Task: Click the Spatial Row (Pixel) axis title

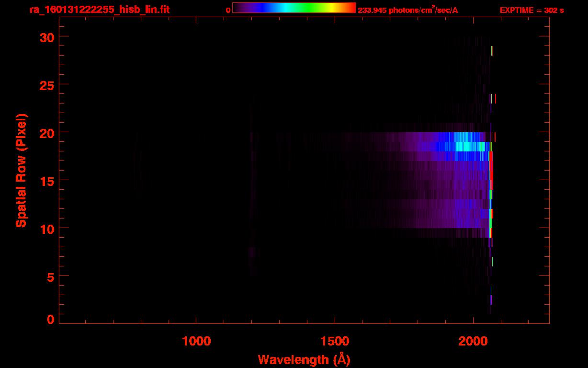Action: click(x=22, y=170)
